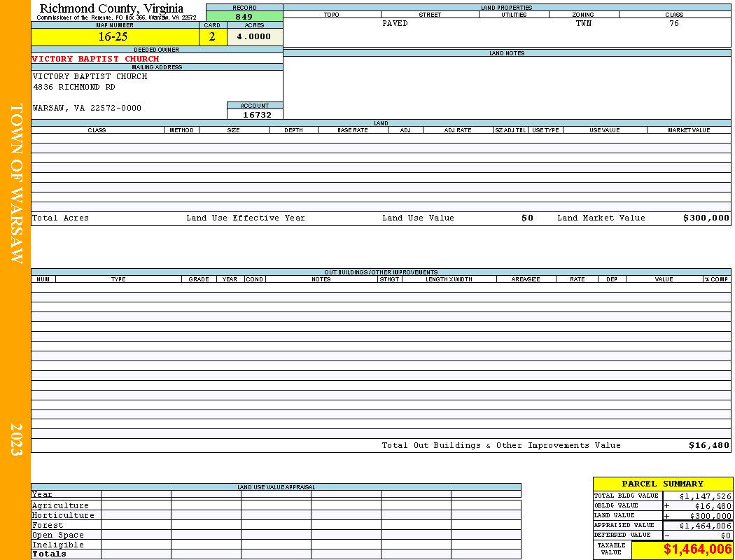Click the METHOD column header in Land table

[181, 129]
